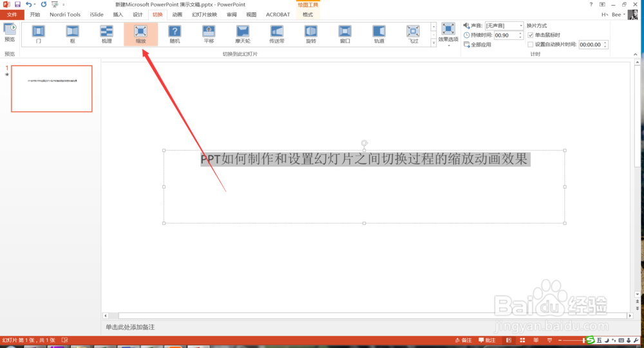Click the start slideshow icon in quick access toolbar

(55, 4)
